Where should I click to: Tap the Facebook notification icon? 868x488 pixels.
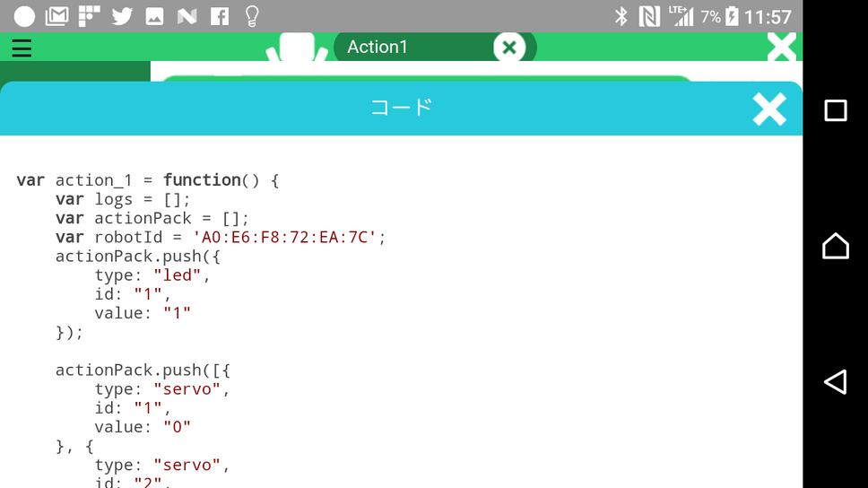point(219,16)
